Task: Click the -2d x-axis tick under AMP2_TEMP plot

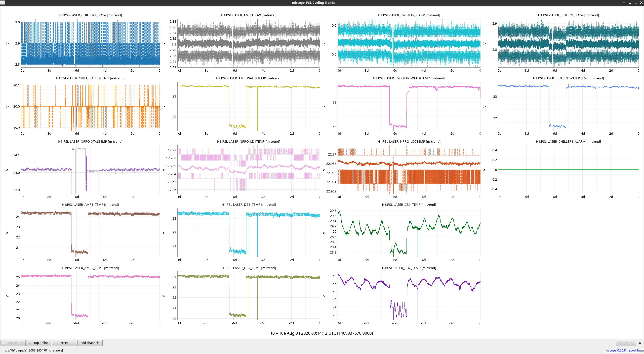Action: [132, 323]
